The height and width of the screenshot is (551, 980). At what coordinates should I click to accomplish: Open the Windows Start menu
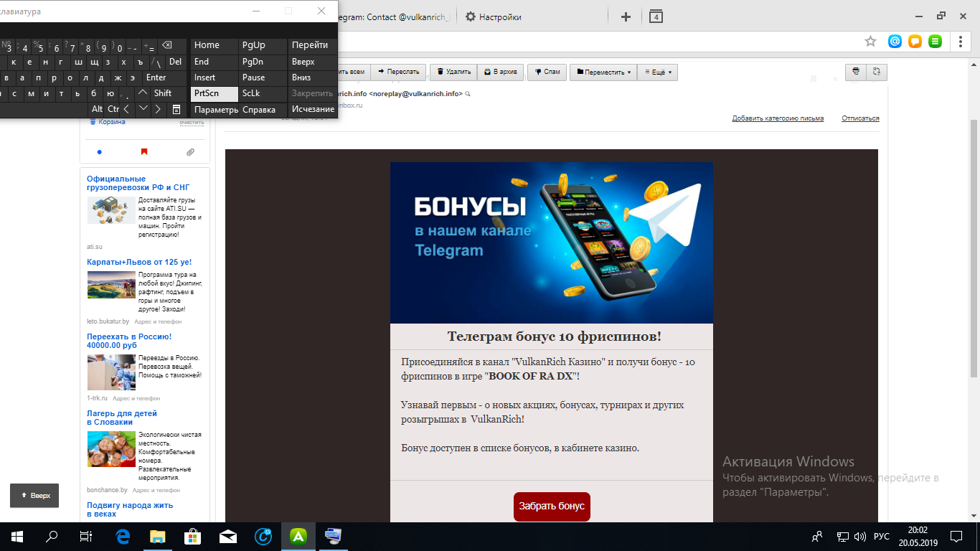(17, 536)
